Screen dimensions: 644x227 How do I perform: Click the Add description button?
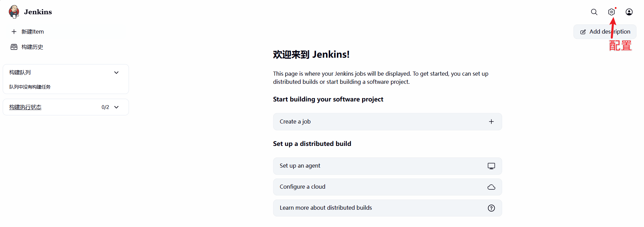(605, 32)
